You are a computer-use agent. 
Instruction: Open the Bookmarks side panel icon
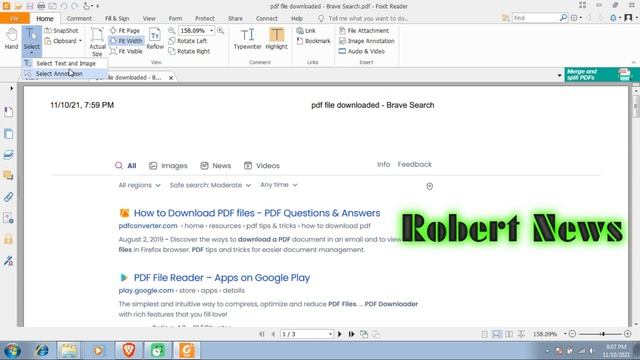(x=9, y=112)
